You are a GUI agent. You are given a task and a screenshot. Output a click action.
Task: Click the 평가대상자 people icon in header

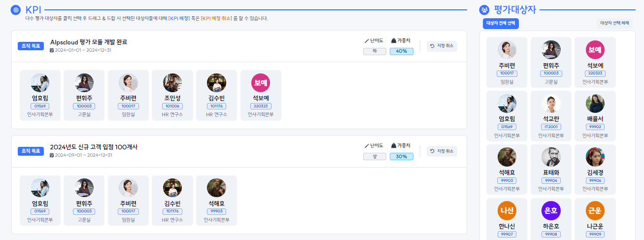pyautogui.click(x=484, y=9)
